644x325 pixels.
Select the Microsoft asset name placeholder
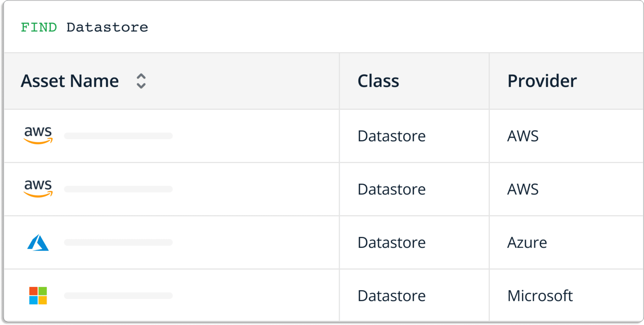coord(119,296)
